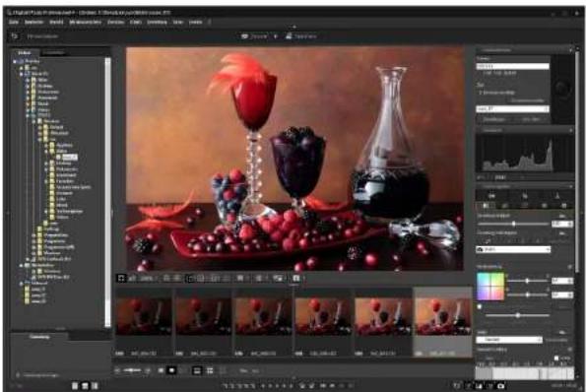This screenshot has height=392, width=586.
Task: Select the middle tab icon of the tool palette tab row
Action: [524, 206]
